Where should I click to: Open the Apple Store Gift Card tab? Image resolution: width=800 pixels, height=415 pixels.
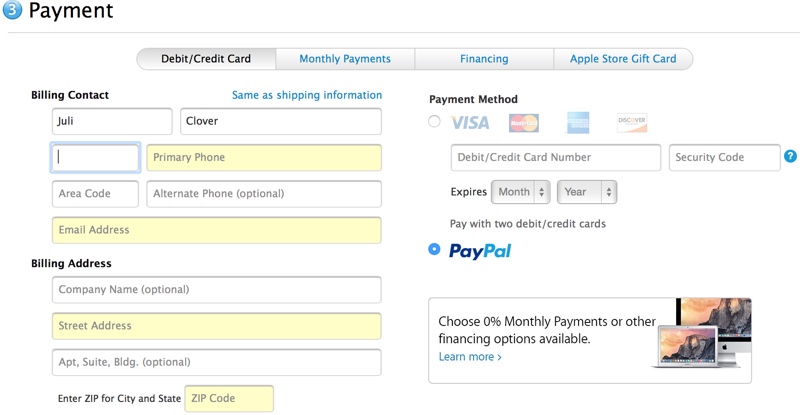(623, 59)
